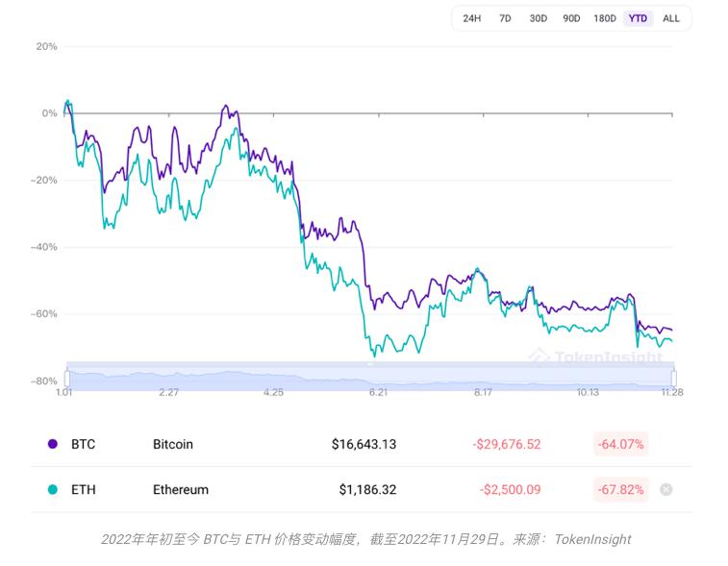Click the ETH -67.82% change badge
This screenshot has width=728, height=566.
(620, 489)
